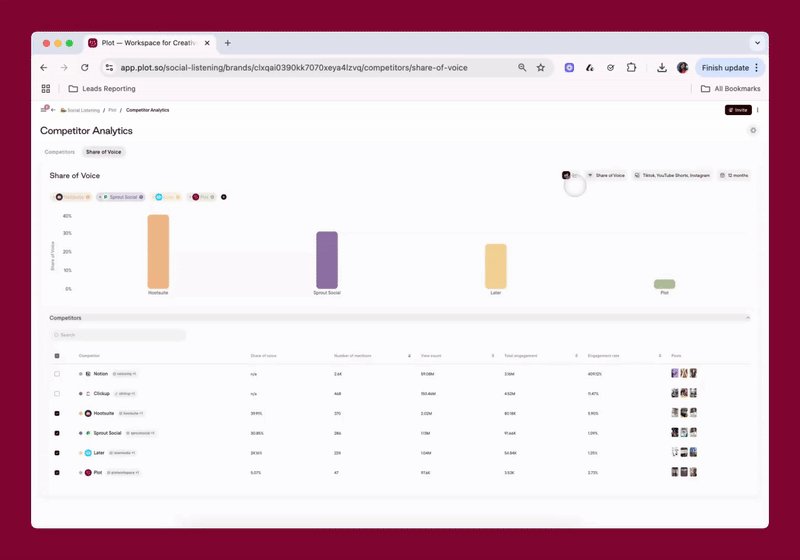Open the first post thumbnail in the Notion row

tap(674, 373)
